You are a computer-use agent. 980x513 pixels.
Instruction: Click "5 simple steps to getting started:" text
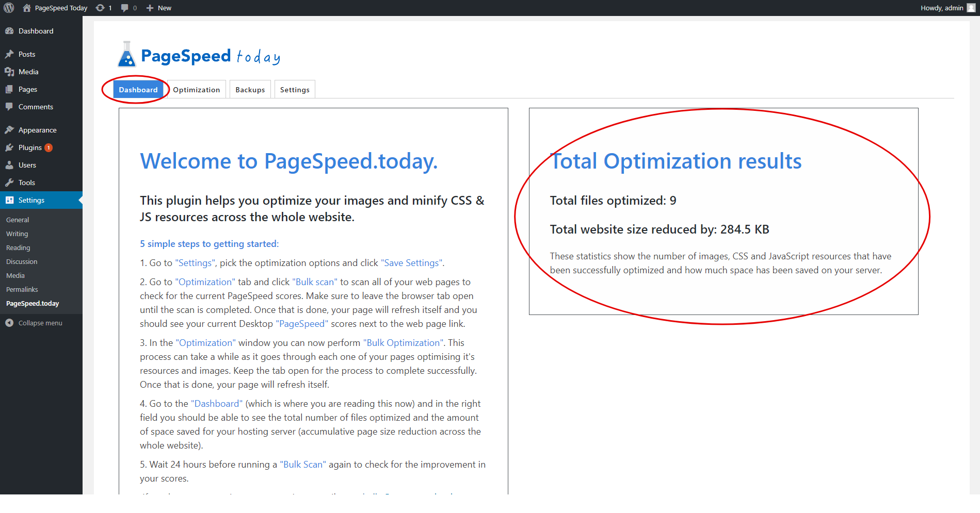point(209,244)
